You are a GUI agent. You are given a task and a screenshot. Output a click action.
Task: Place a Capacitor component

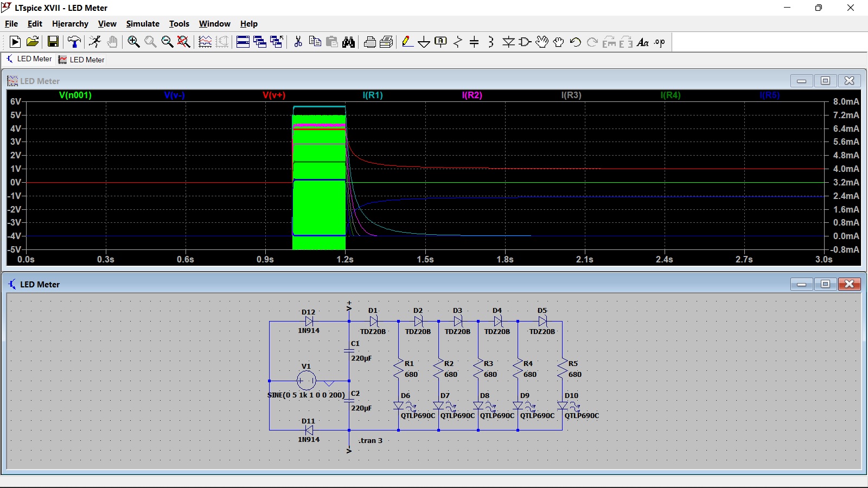pyautogui.click(x=474, y=42)
